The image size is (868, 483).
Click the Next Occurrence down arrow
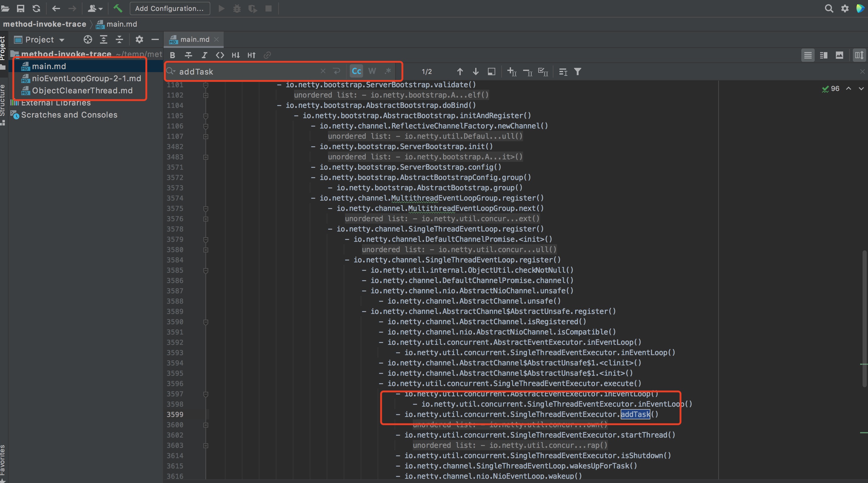(x=476, y=72)
